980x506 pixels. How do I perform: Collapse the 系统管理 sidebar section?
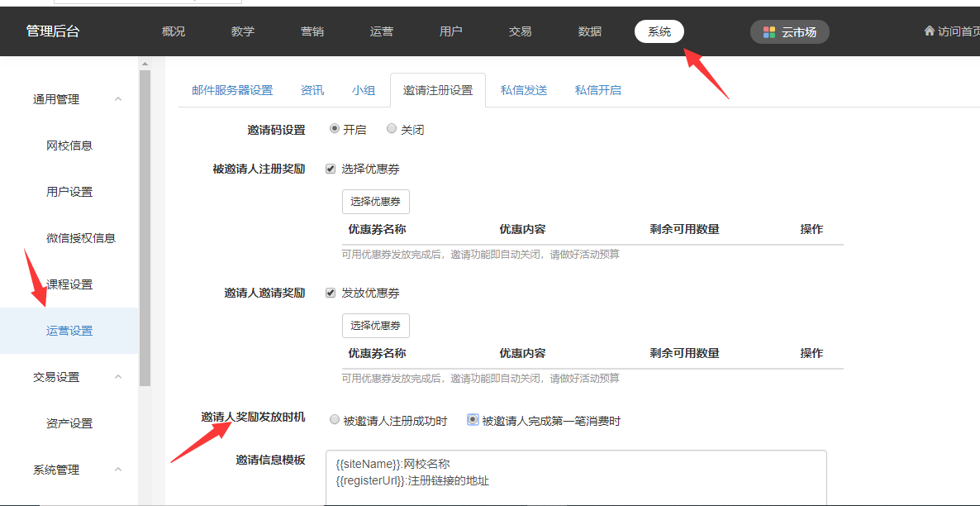coord(118,470)
